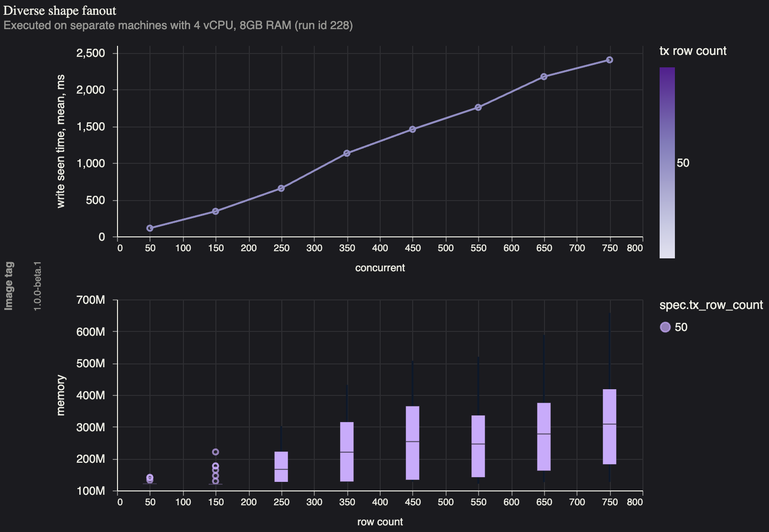The height and width of the screenshot is (532, 769).
Task: Select the memory box at row count 250
Action: coord(281,467)
